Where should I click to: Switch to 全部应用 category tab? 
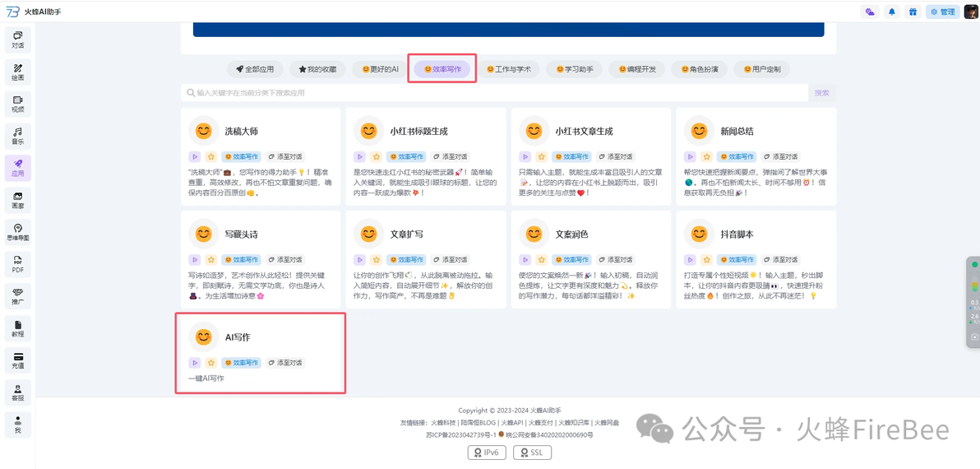coord(254,69)
